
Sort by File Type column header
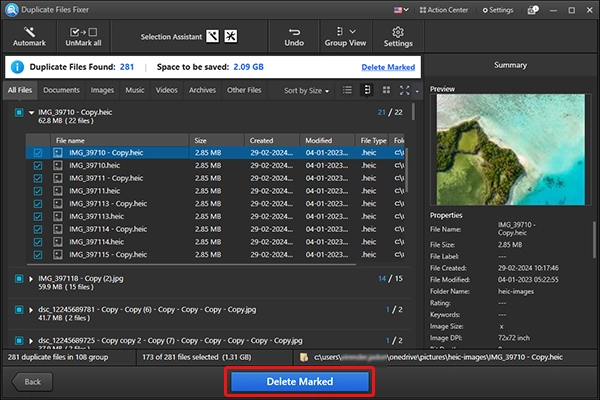click(x=372, y=140)
